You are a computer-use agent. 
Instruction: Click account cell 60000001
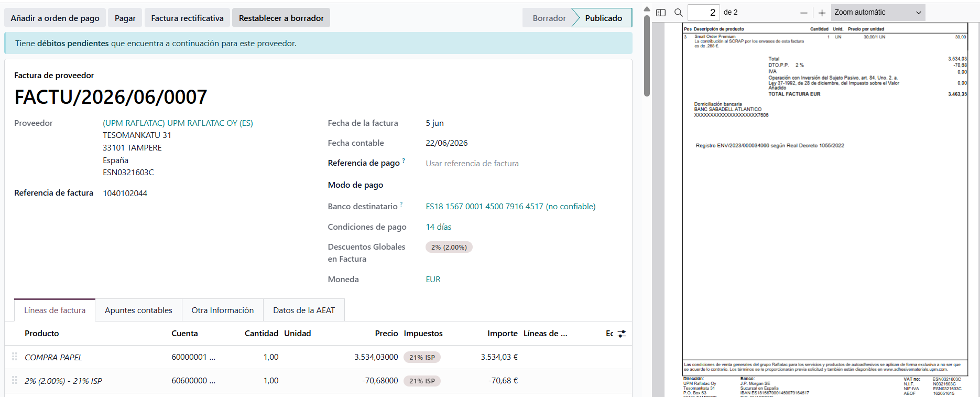tap(193, 357)
